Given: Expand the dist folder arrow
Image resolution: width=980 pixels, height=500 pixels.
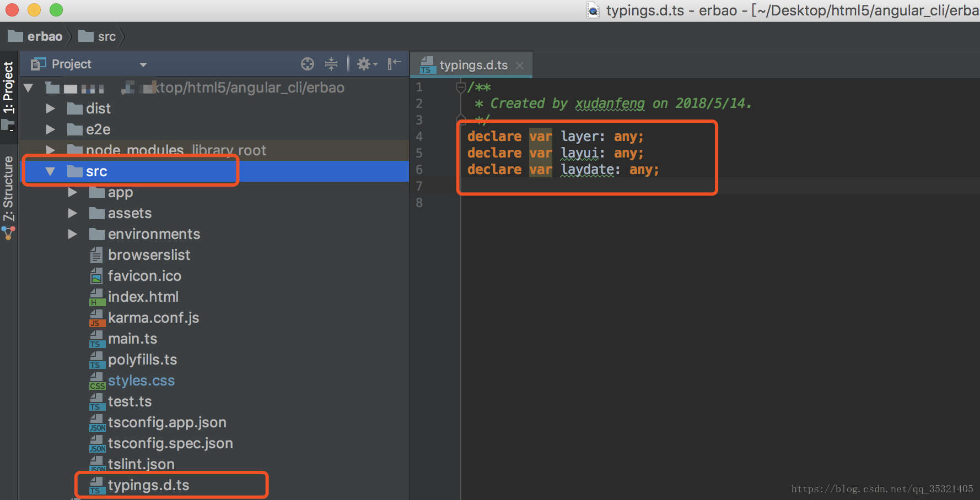Looking at the screenshot, I should [51, 108].
